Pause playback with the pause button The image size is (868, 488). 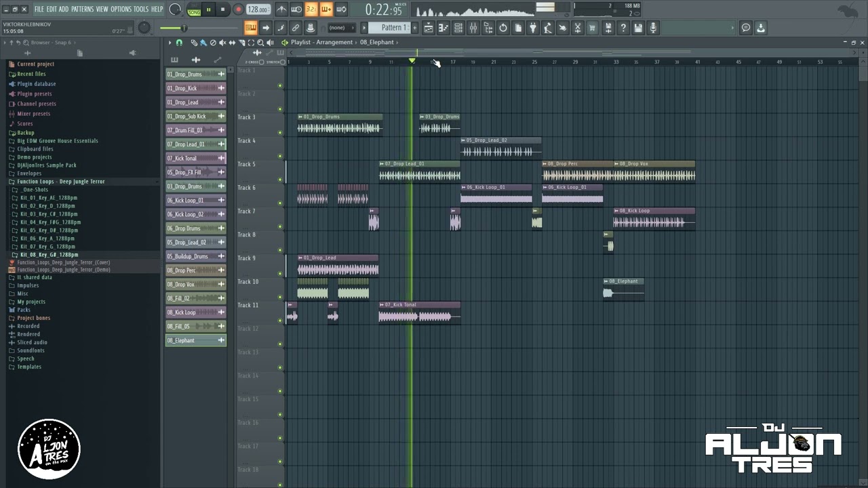click(208, 9)
